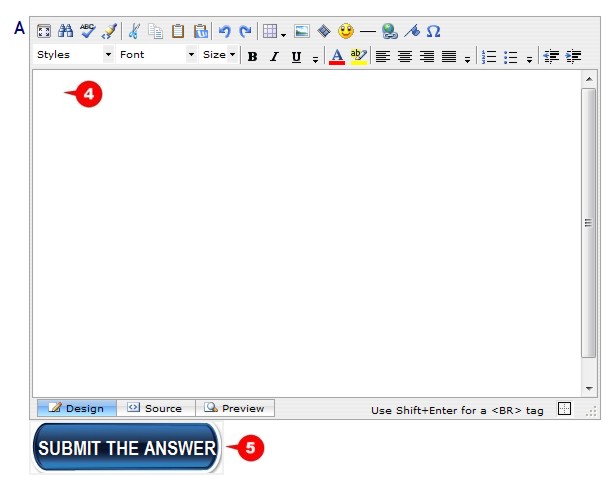Viewport: 614px width, 477px height.
Task: Toggle italic formatting
Action: (274, 57)
